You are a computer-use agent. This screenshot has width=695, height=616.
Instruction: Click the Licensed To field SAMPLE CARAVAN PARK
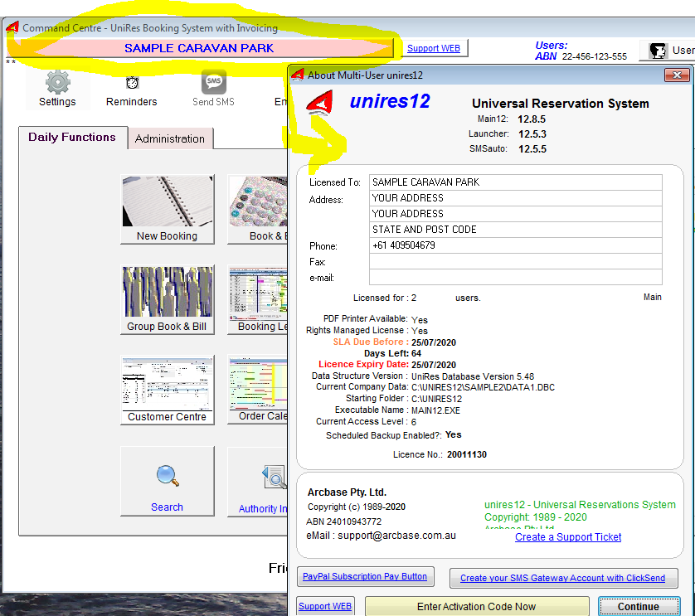(516, 182)
